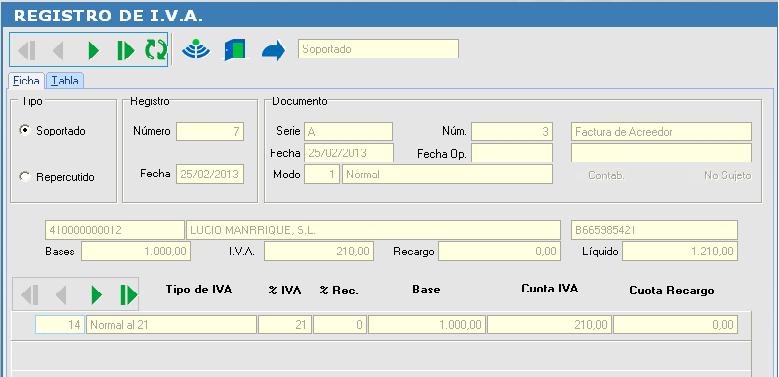The width and height of the screenshot is (779, 377).
Task: Click the 'Cuota IVA' column header
Action: click(549, 288)
